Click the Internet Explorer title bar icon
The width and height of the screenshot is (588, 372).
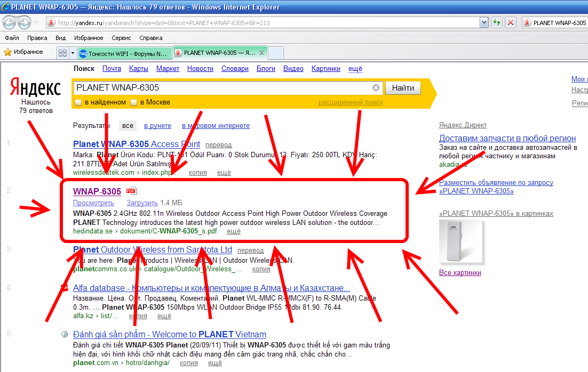point(6,6)
